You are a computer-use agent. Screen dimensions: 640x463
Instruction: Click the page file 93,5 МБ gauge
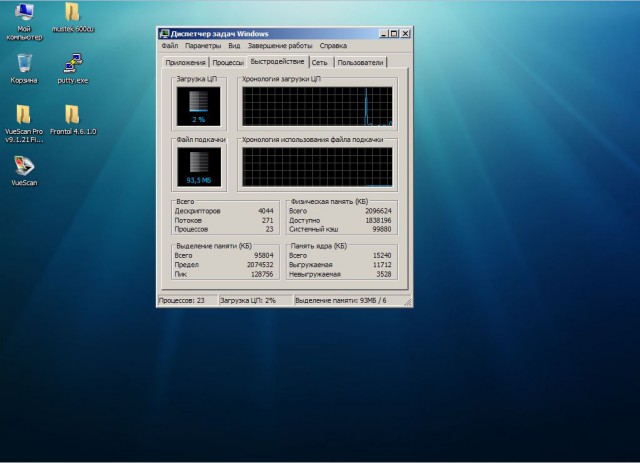(199, 167)
